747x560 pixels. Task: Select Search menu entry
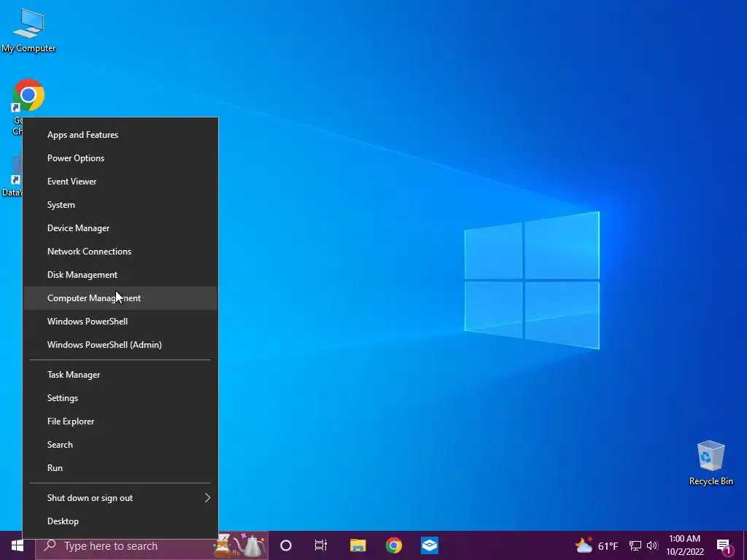point(120,445)
